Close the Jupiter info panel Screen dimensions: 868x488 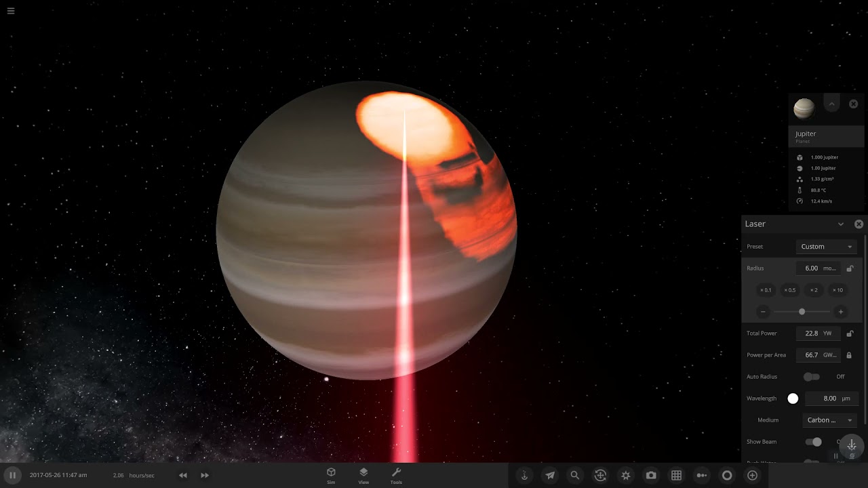(x=854, y=104)
